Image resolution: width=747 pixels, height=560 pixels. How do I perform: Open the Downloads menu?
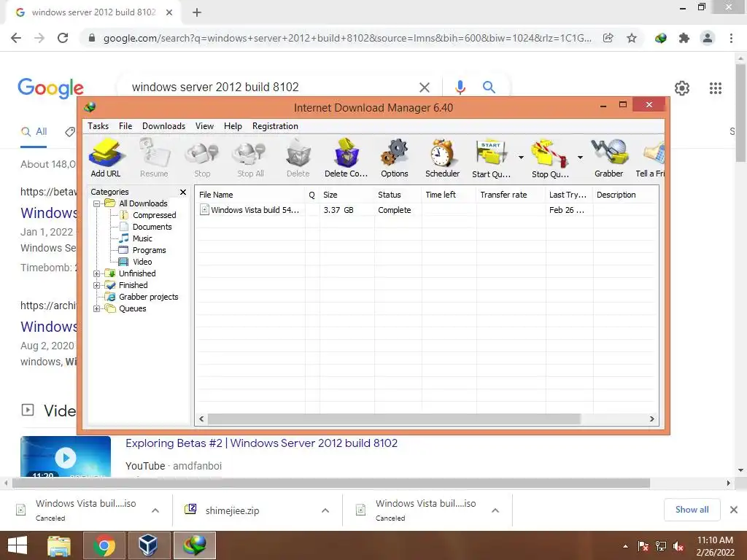[163, 126]
